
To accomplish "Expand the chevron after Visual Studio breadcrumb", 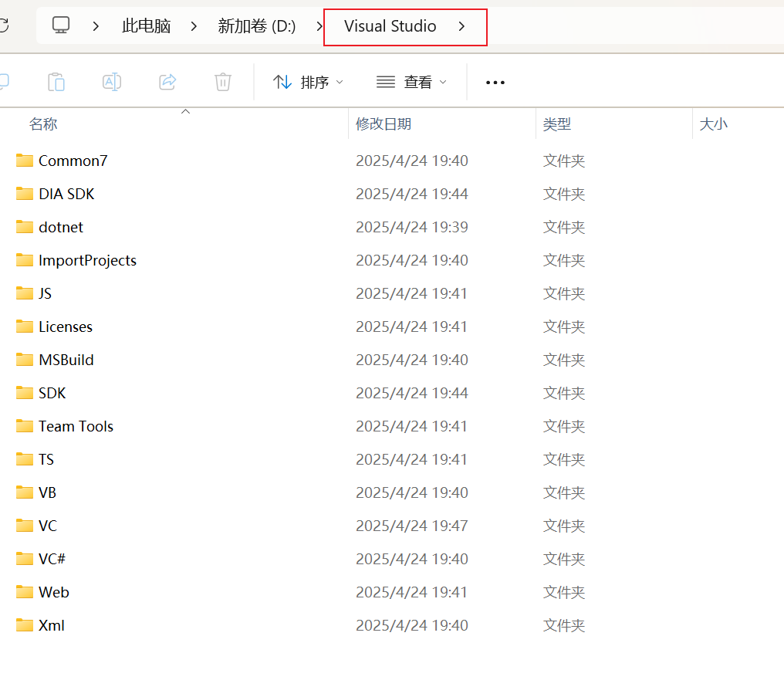I will pos(461,26).
